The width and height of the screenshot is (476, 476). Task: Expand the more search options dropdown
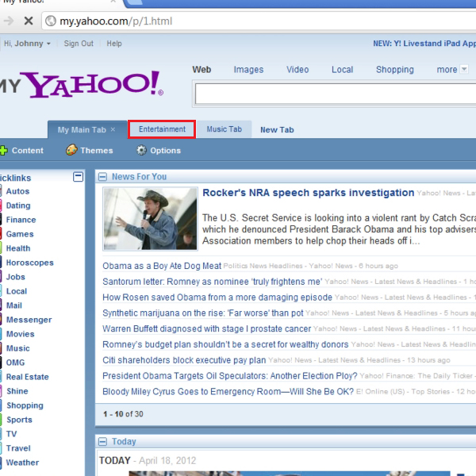464,69
